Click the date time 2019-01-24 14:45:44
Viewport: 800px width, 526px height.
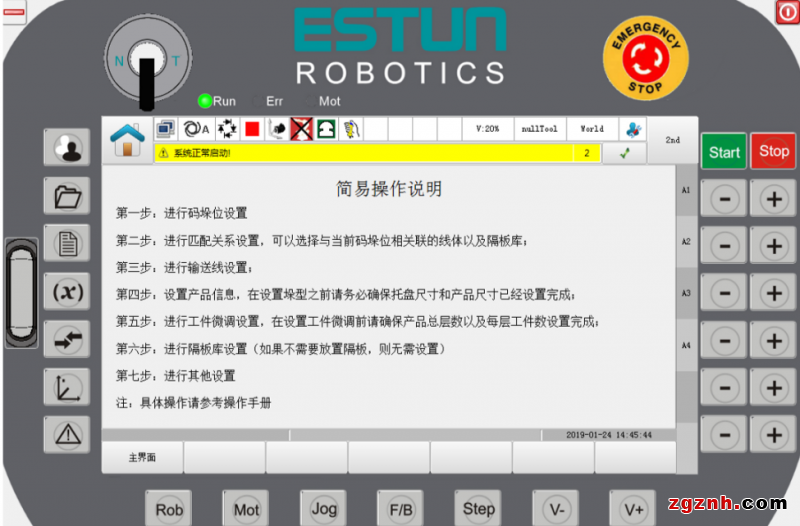(609, 435)
